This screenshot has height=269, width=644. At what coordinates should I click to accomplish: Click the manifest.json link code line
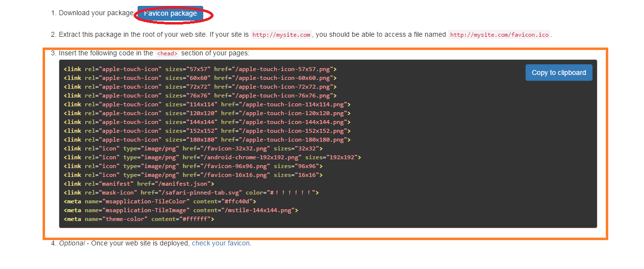(139, 184)
